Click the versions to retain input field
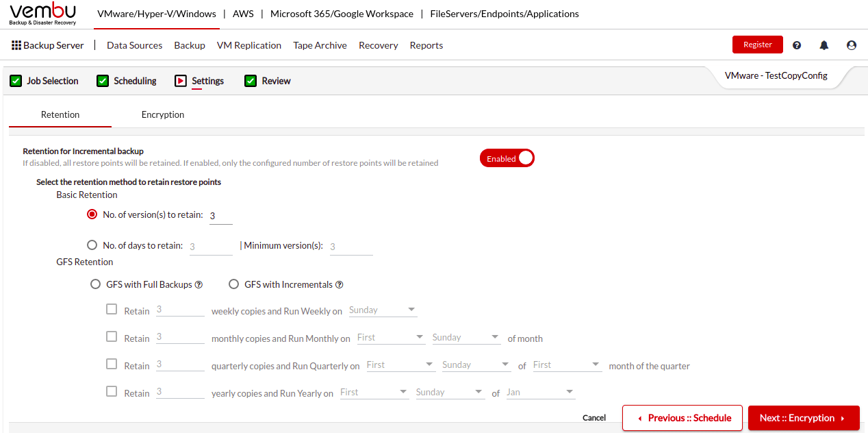Screen dimensions: 868x433 pyautogui.click(x=220, y=216)
